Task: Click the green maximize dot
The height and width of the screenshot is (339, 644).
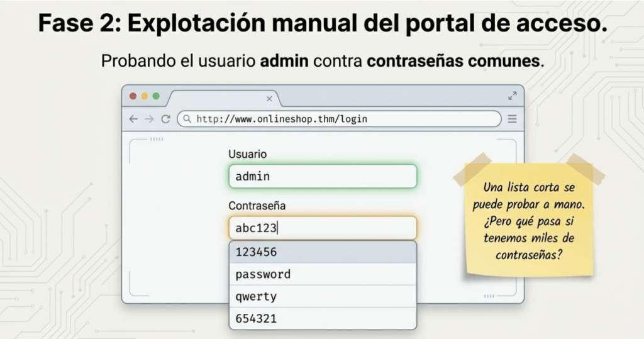Action: (x=156, y=96)
